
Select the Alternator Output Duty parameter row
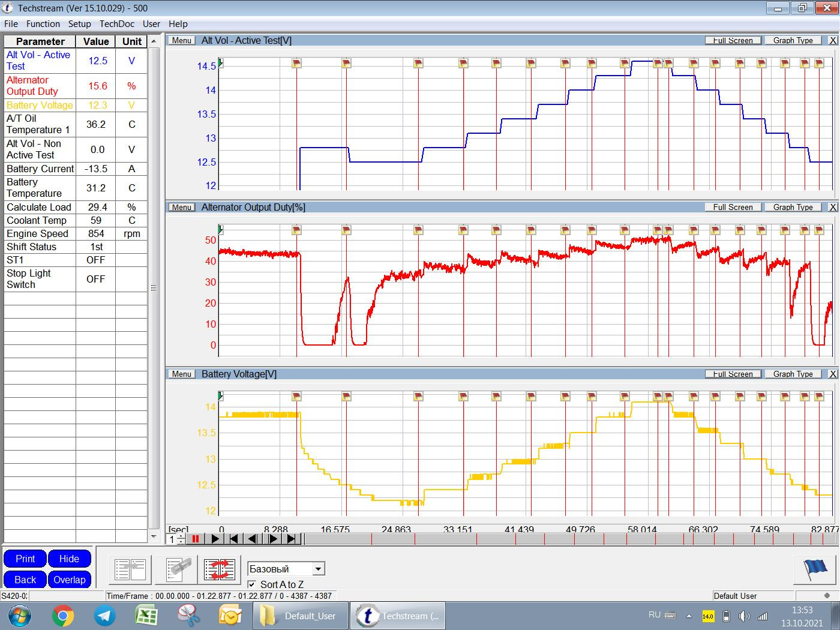(x=76, y=86)
